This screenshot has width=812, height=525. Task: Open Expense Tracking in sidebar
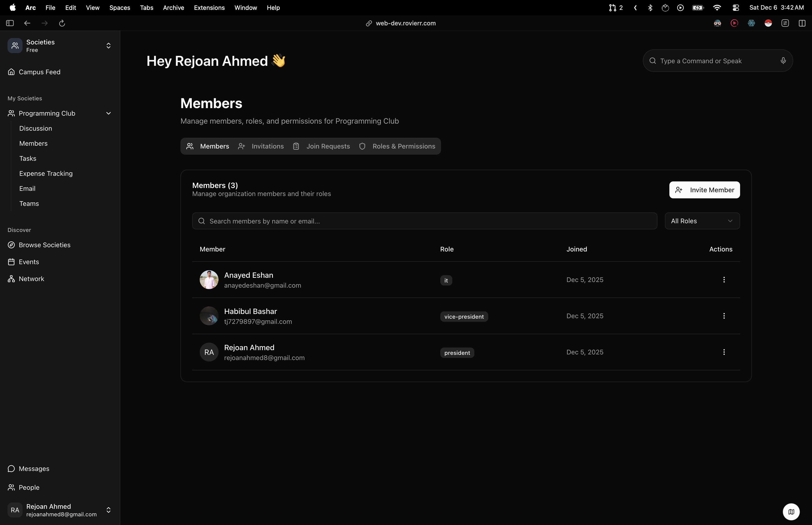pos(46,173)
